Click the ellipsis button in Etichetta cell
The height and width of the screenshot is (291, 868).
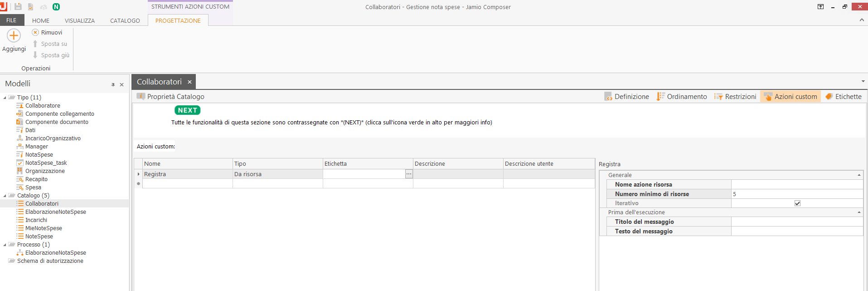tap(409, 174)
